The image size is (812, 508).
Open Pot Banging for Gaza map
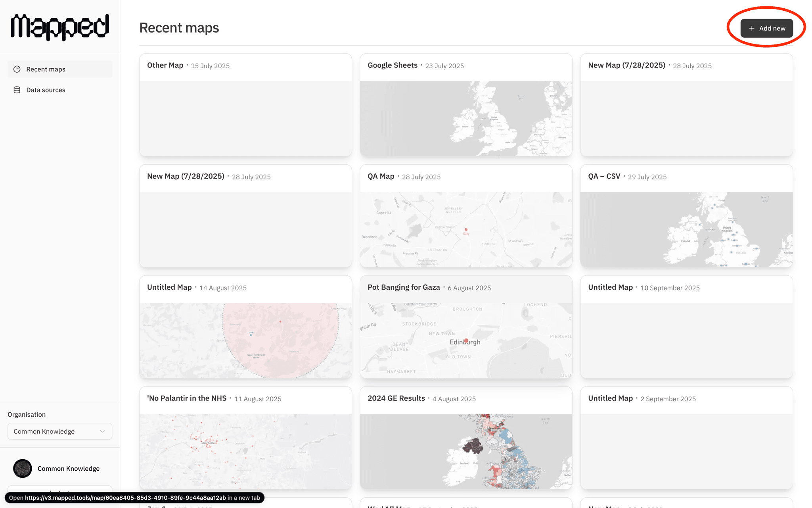(466, 341)
